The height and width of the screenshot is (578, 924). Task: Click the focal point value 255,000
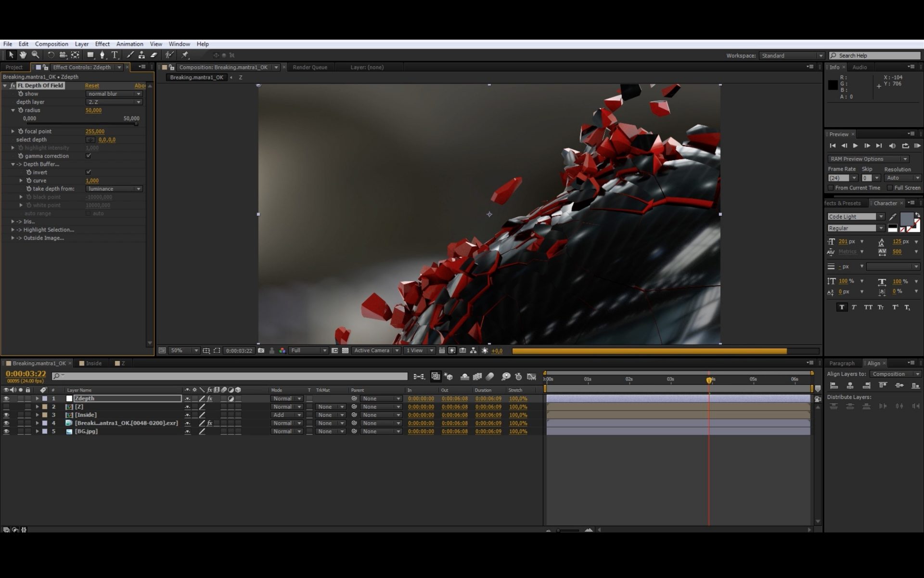[95, 131]
